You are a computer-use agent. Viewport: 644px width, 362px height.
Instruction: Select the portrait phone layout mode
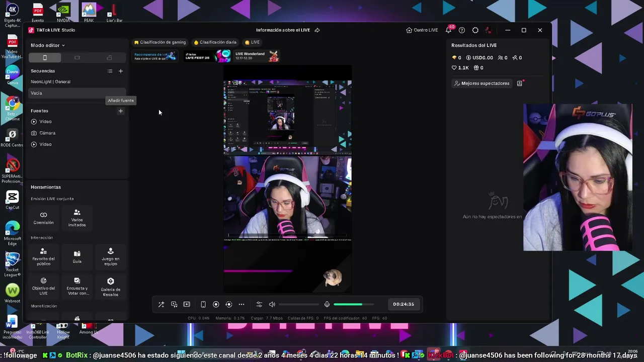click(45, 58)
